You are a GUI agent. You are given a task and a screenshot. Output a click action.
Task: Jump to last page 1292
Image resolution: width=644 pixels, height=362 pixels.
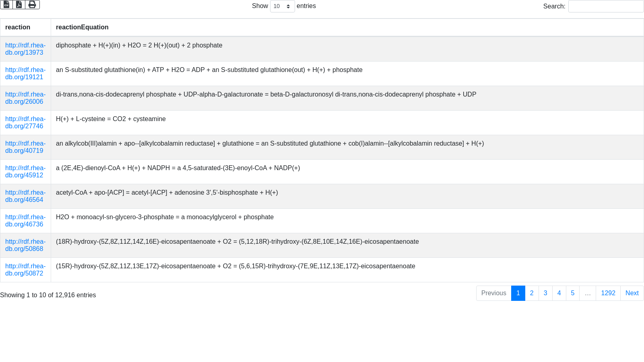(608, 293)
